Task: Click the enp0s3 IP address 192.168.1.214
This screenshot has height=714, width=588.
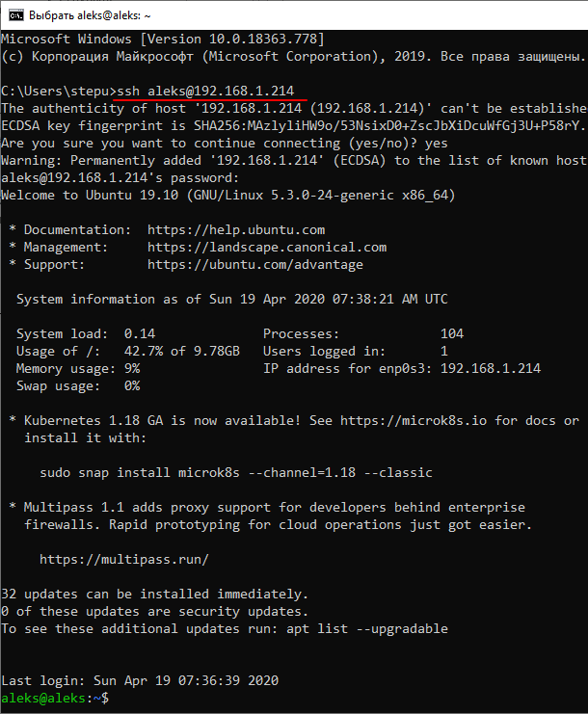Action: [x=491, y=369]
